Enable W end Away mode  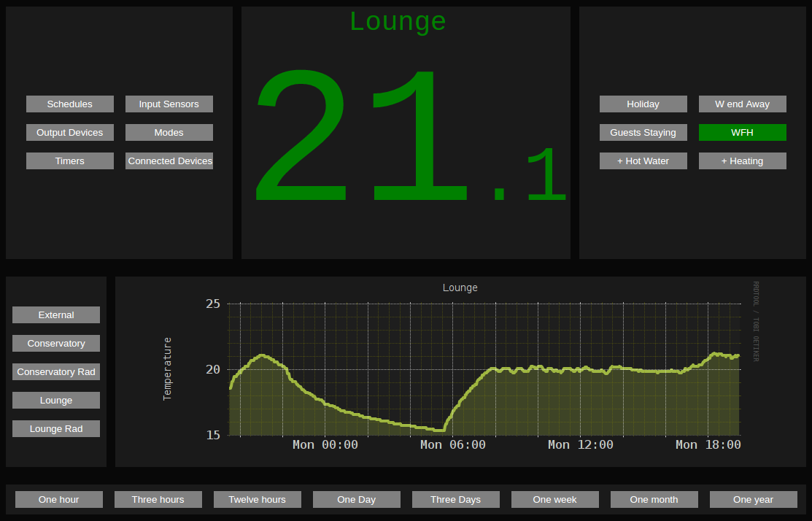[x=742, y=104]
